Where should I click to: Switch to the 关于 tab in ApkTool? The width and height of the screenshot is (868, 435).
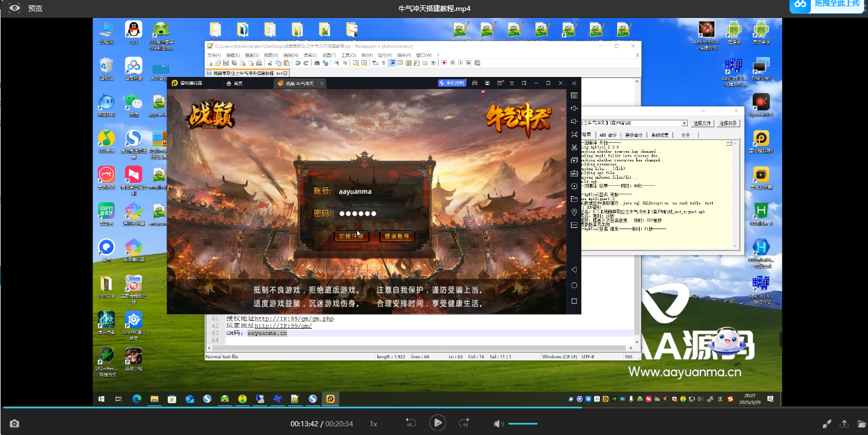tap(685, 135)
